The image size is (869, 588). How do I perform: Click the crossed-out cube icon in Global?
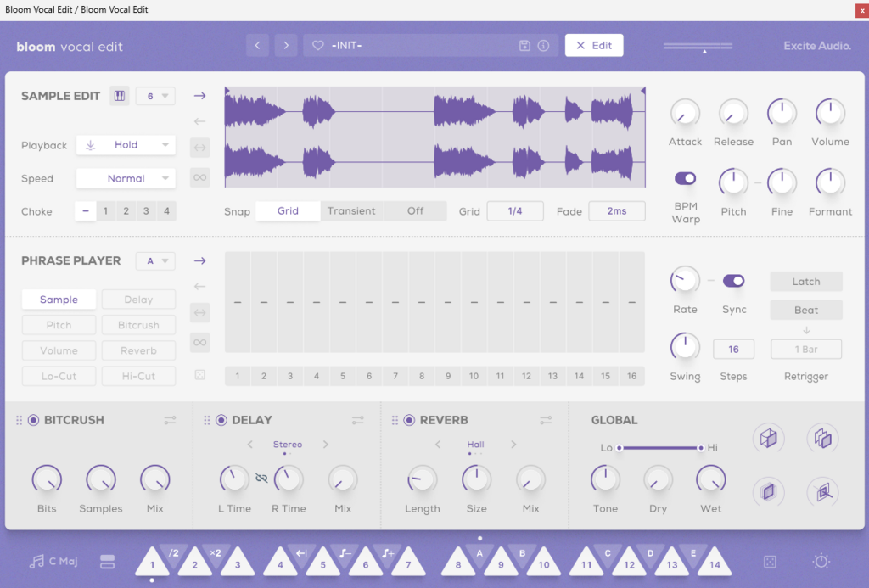pos(822,491)
